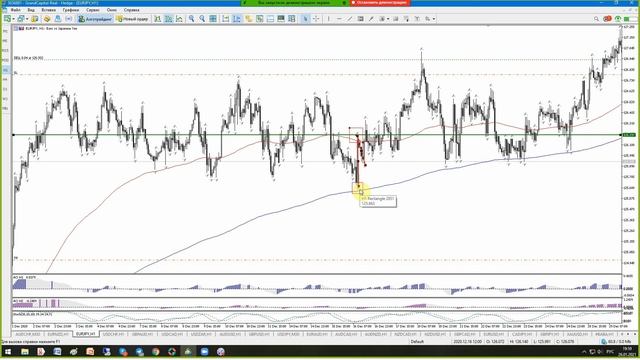Screen dimensions: 640x360
Task: Click the Остановить демонстрацию red button
Action: [x=380, y=2]
